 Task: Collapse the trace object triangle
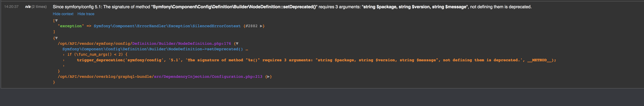click(56, 38)
